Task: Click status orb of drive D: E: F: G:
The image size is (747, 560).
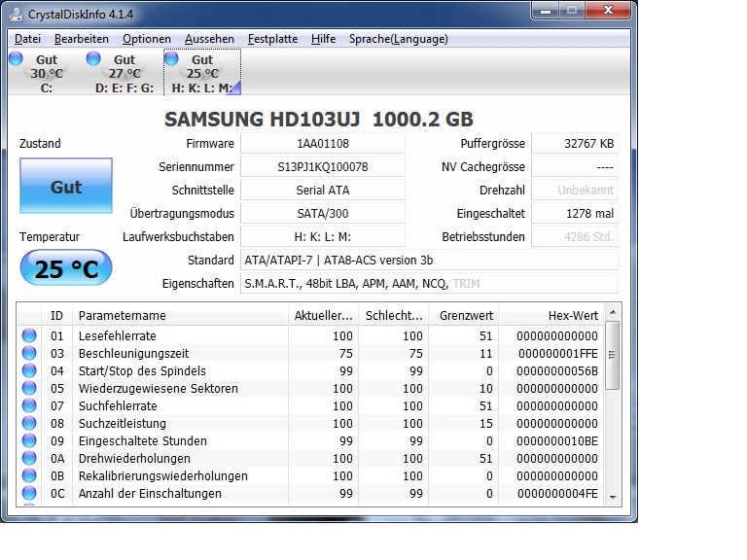Action: tap(93, 58)
